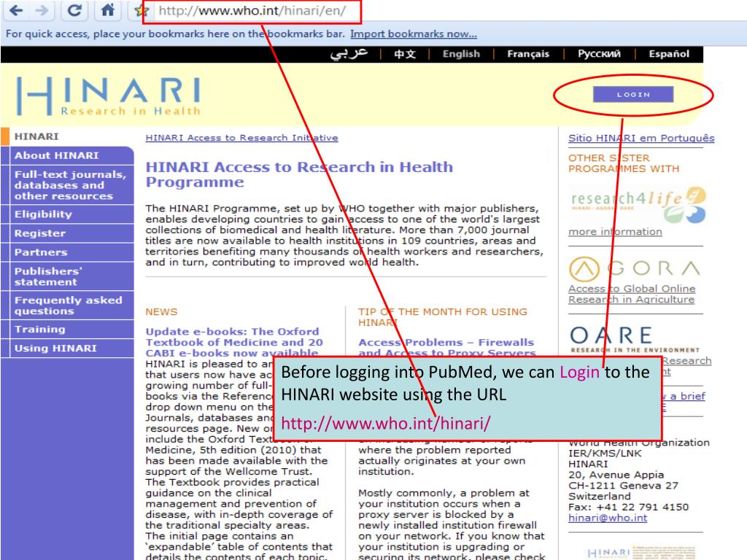This screenshot has width=747, height=560.
Task: Open Using HINARI in sidebar
Action: [x=67, y=348]
